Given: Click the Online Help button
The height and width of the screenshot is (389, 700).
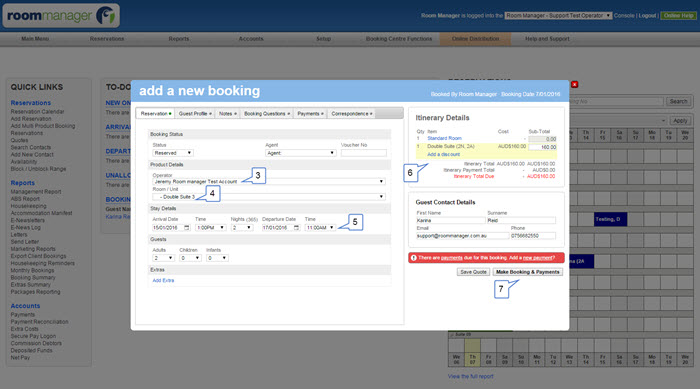Looking at the screenshot, I should tap(678, 16).
